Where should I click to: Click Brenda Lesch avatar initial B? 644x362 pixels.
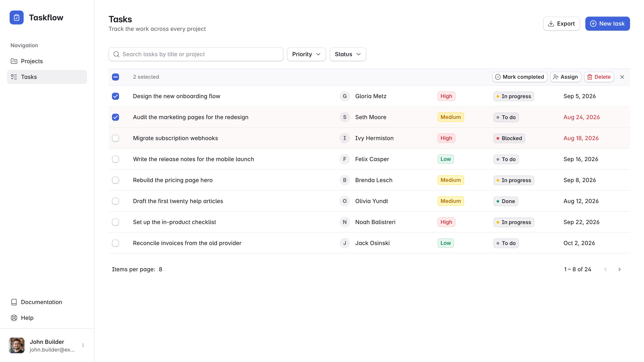pyautogui.click(x=345, y=180)
